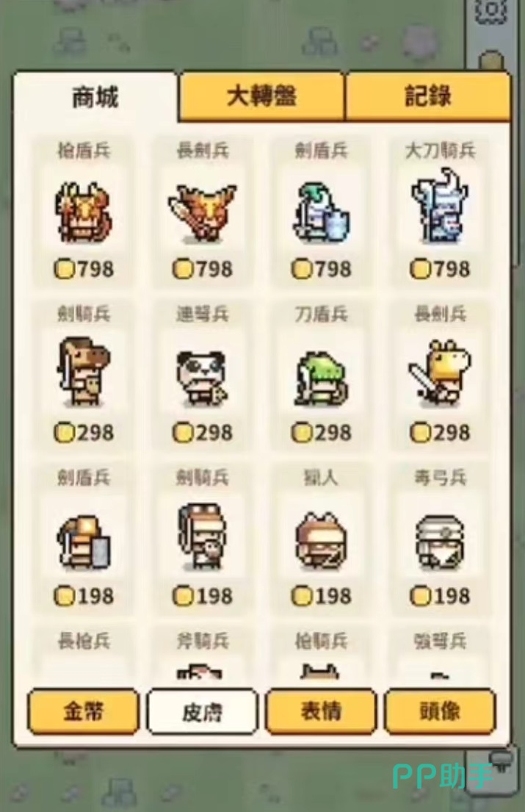Pick the blue horned 大刀騎兵 skin
This screenshot has height=812, width=525.
tap(440, 212)
